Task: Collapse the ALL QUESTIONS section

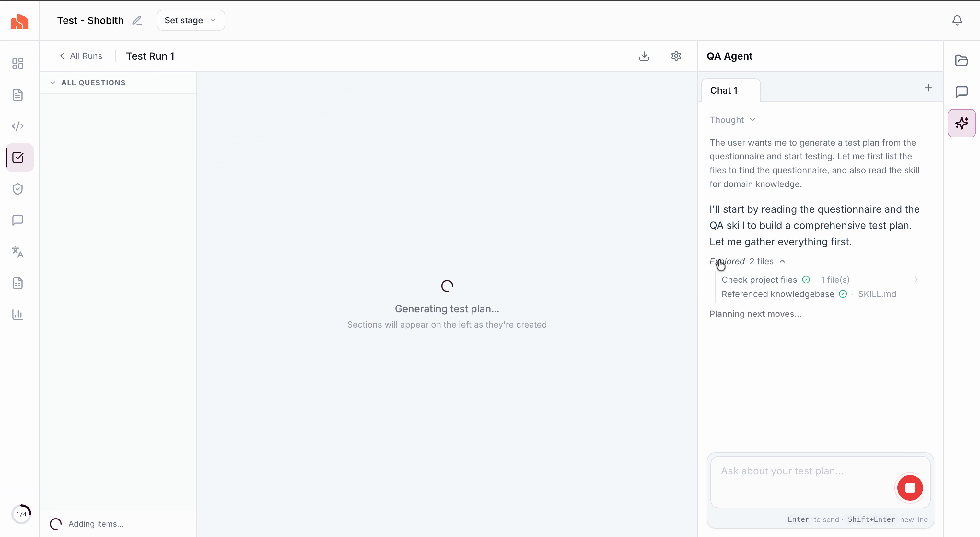Action: tap(52, 83)
